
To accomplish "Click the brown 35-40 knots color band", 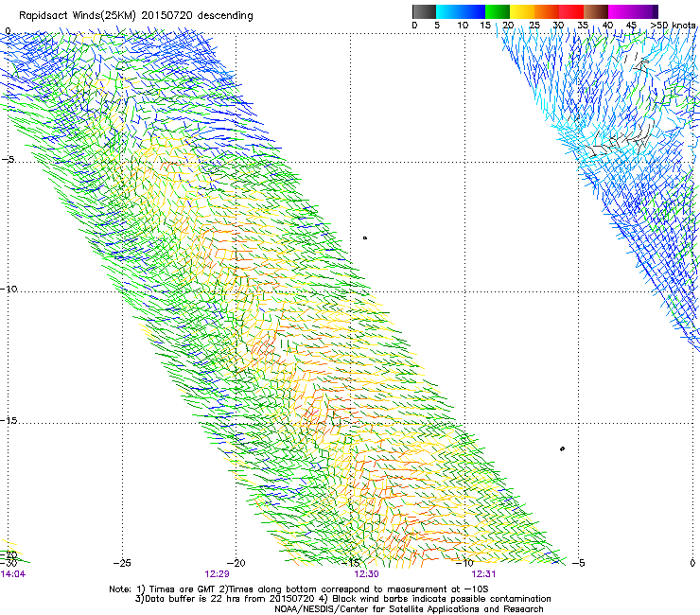I will click(x=596, y=11).
